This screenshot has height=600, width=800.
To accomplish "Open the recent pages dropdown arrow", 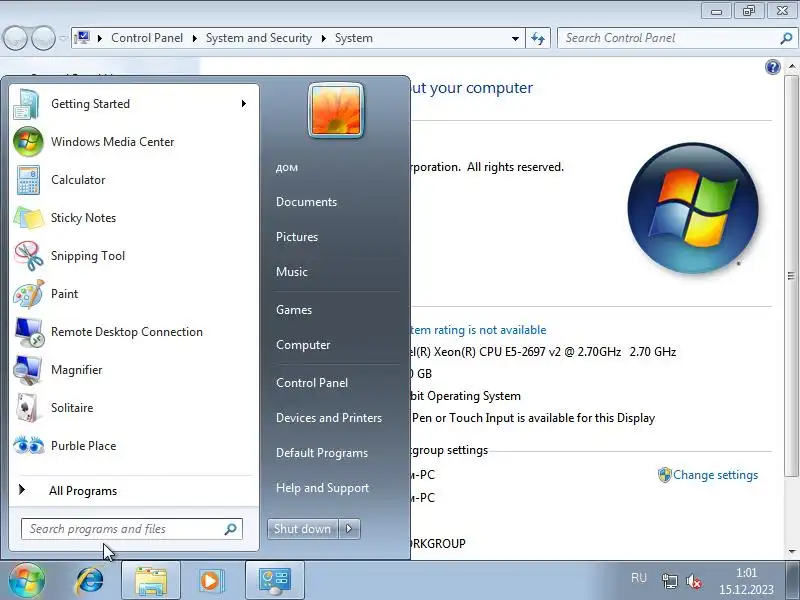I will click(62, 38).
